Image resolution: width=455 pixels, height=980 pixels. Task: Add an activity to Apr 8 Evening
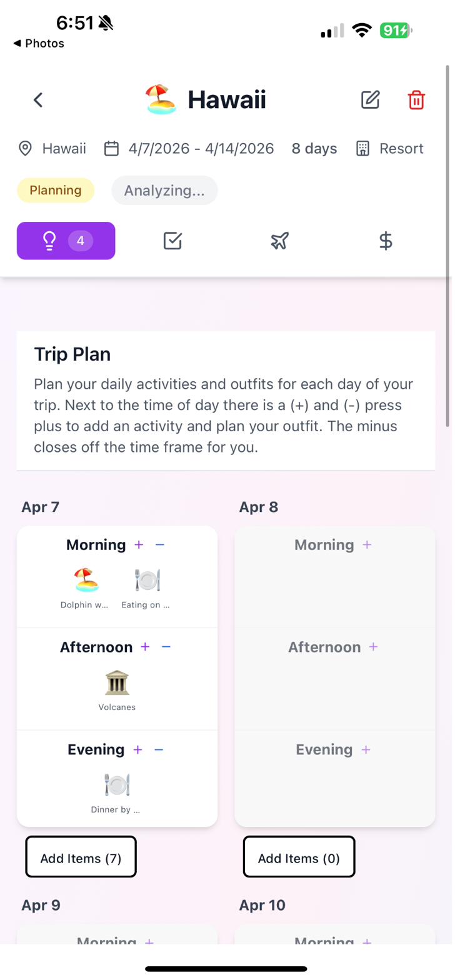(366, 749)
